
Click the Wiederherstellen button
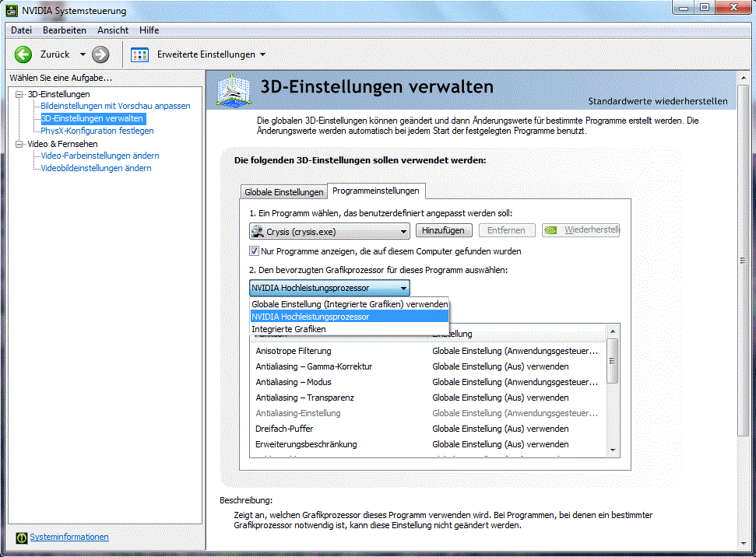(581, 230)
